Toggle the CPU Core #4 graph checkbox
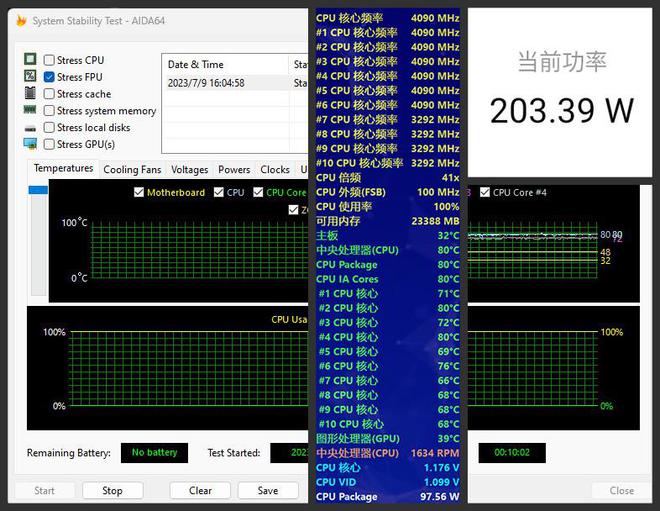The height and width of the screenshot is (511, 660). click(x=485, y=192)
